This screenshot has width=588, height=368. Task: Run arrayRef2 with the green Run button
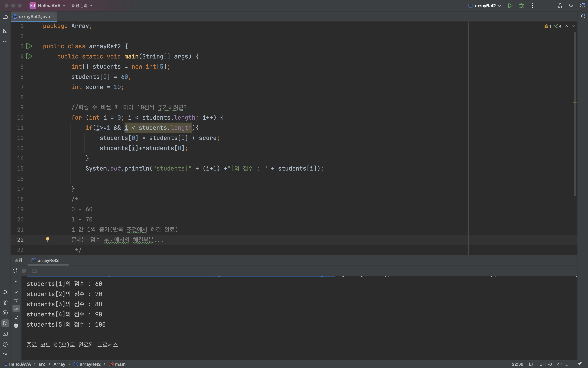pos(510,6)
